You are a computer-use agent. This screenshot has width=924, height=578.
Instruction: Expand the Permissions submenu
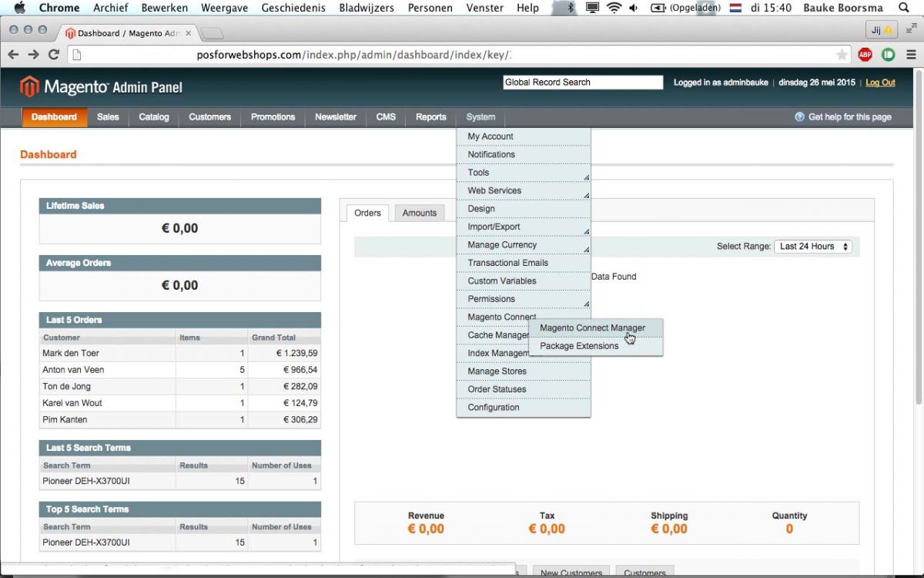524,299
